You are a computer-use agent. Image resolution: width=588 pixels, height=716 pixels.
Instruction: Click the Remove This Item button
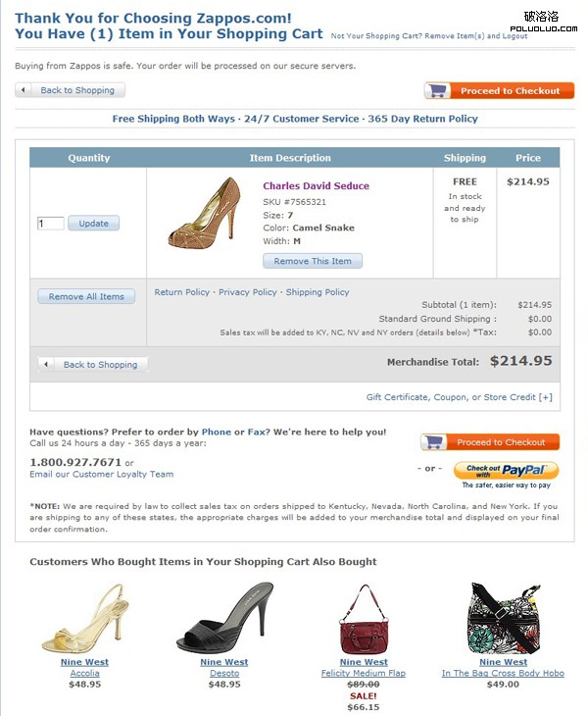[x=313, y=261]
